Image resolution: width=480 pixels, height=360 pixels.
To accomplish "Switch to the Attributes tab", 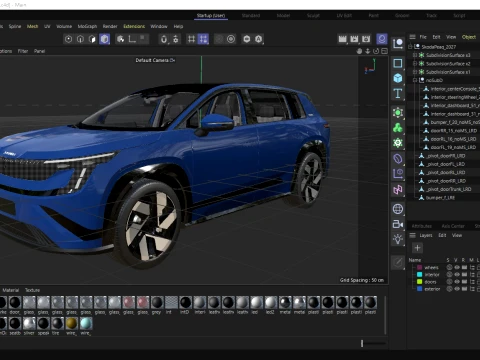I will (x=422, y=226).
